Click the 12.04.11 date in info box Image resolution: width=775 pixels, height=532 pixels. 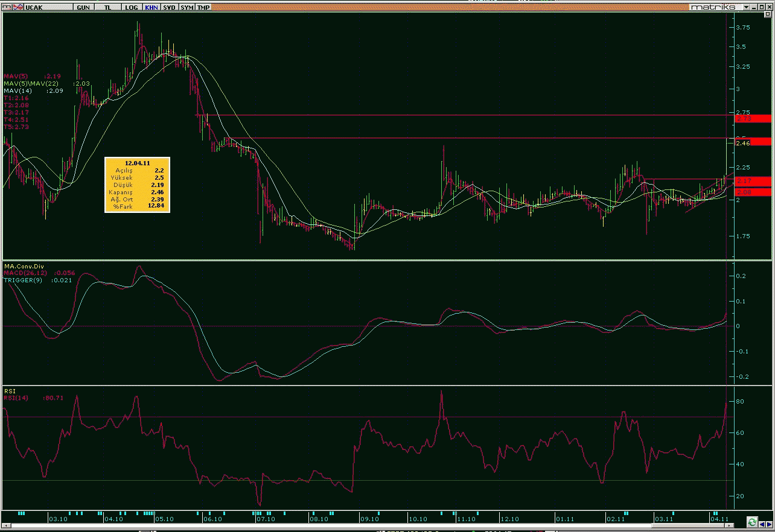tap(137, 163)
